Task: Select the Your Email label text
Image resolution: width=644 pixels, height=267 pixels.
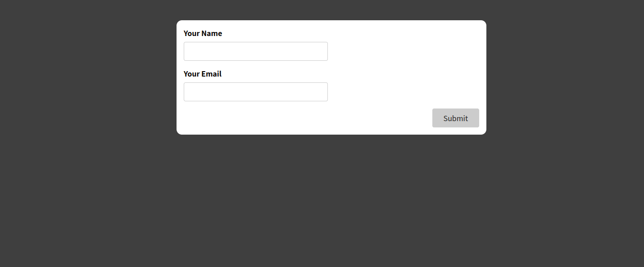Action: 202,73
